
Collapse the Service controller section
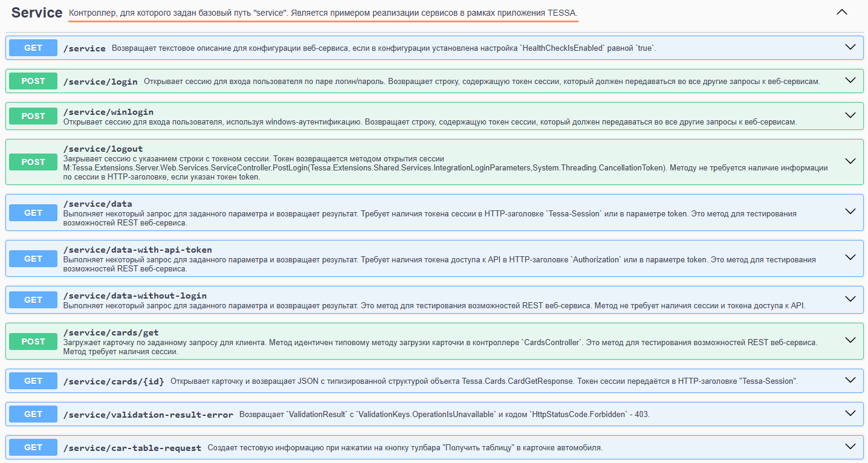click(x=841, y=12)
